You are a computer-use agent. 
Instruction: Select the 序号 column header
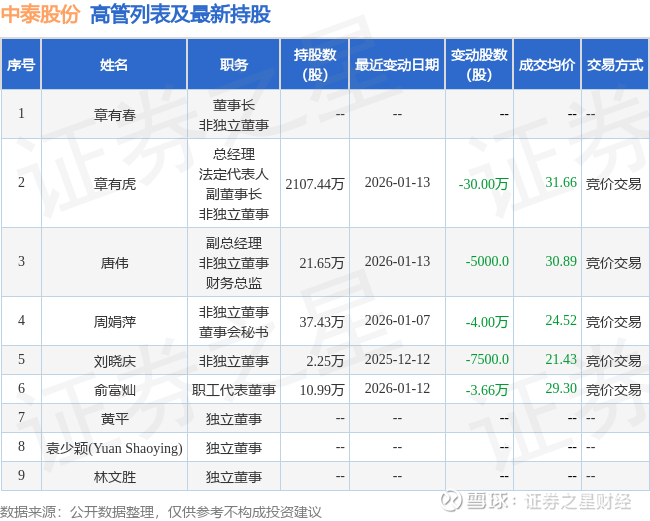[21, 65]
